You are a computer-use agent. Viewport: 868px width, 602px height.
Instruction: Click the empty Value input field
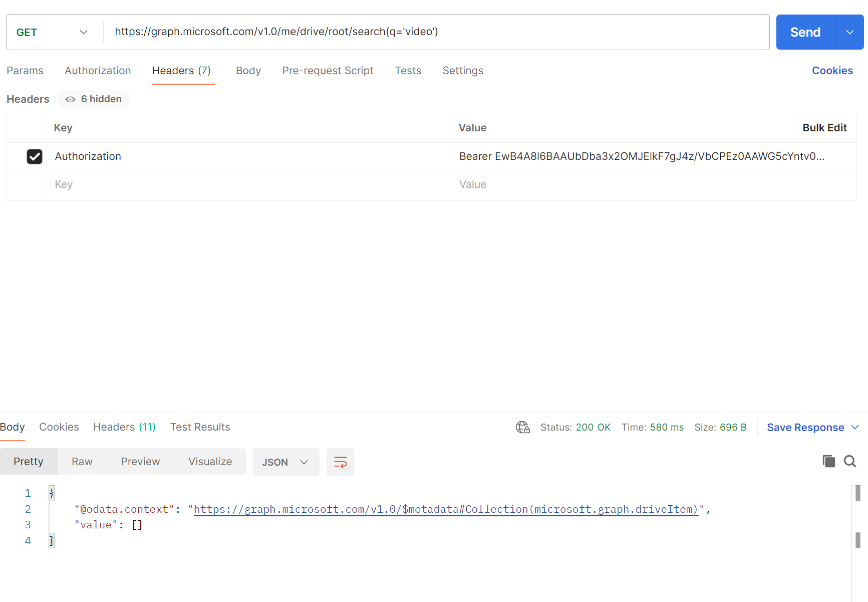coord(654,185)
